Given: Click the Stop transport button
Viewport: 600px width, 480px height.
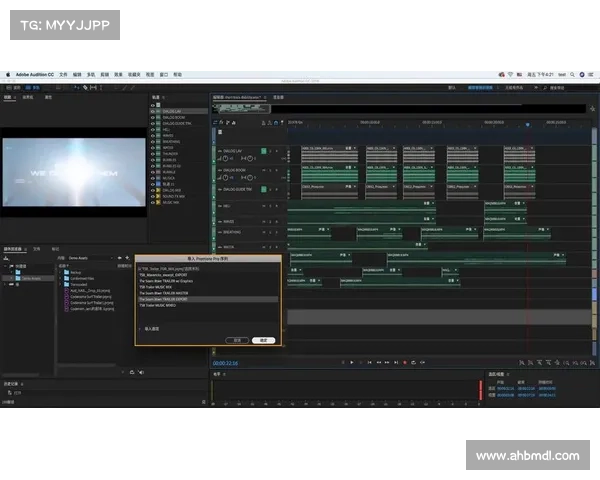Looking at the screenshot, I should coord(343,362).
